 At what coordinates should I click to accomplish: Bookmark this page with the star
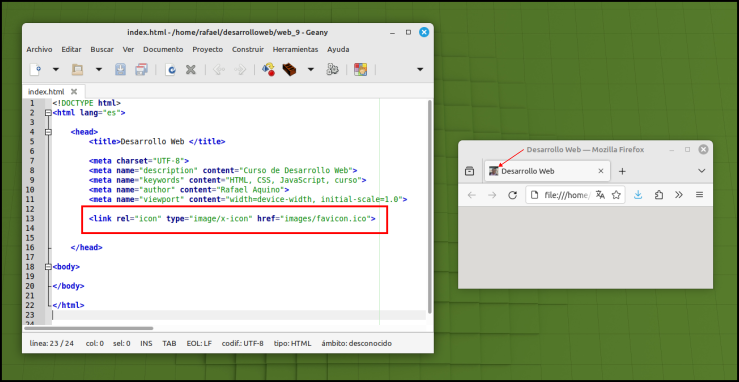(616, 195)
